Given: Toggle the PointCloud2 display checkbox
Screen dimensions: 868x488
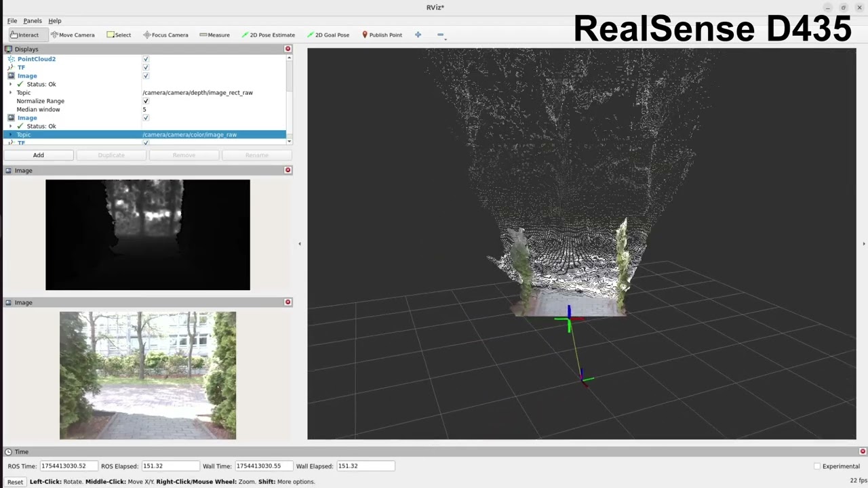Looking at the screenshot, I should 146,59.
